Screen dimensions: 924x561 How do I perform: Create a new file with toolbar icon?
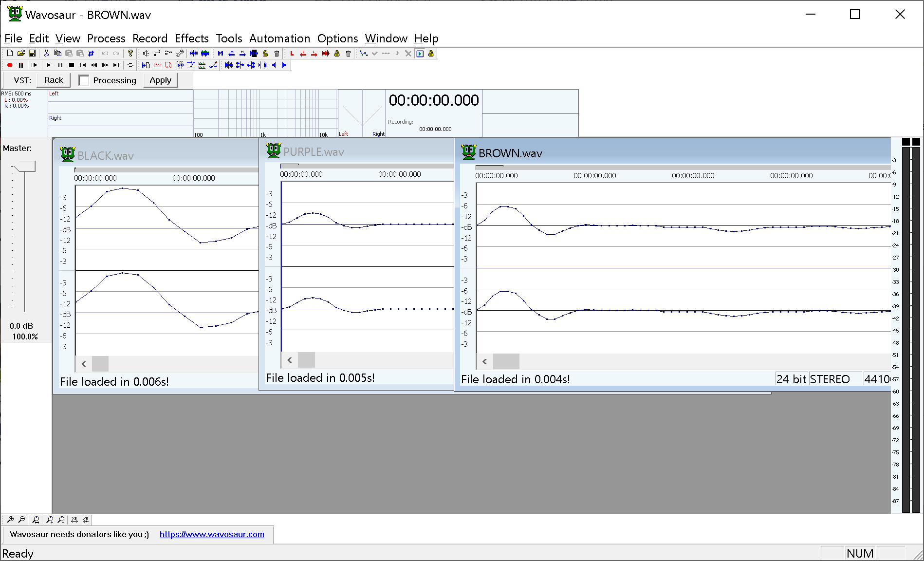click(x=10, y=54)
